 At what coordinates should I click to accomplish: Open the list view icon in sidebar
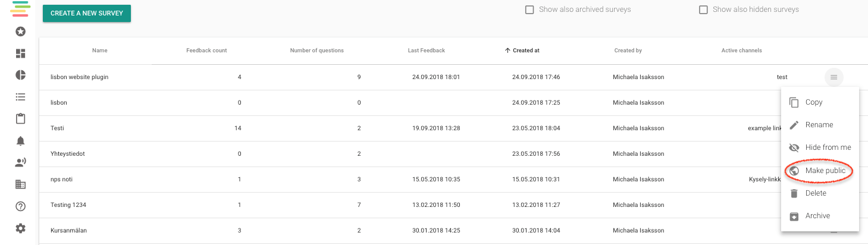[x=20, y=97]
